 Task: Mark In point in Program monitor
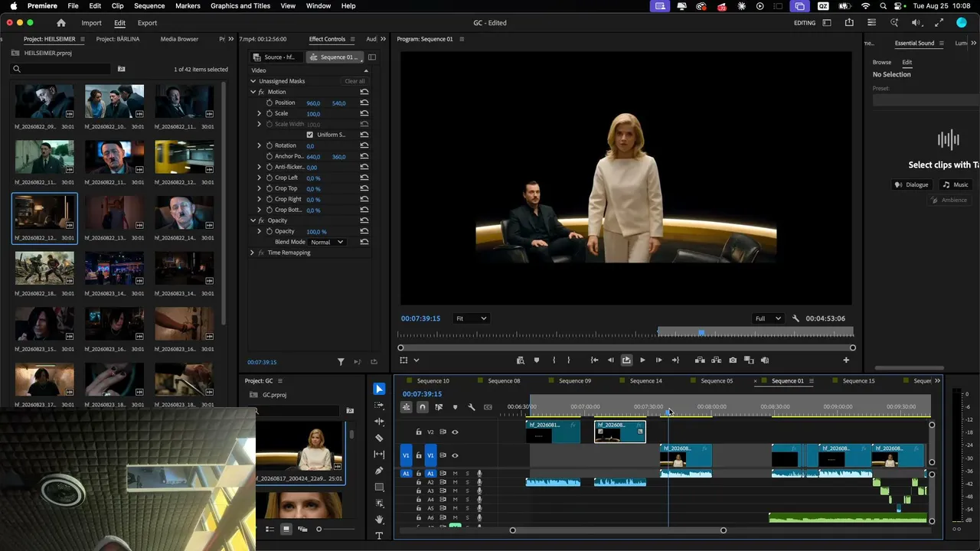click(x=554, y=360)
